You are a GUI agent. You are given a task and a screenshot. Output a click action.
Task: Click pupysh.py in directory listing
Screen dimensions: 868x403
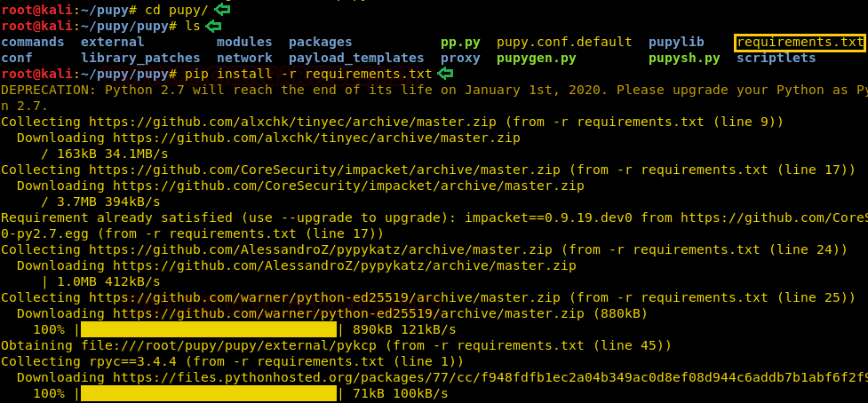[x=684, y=58]
